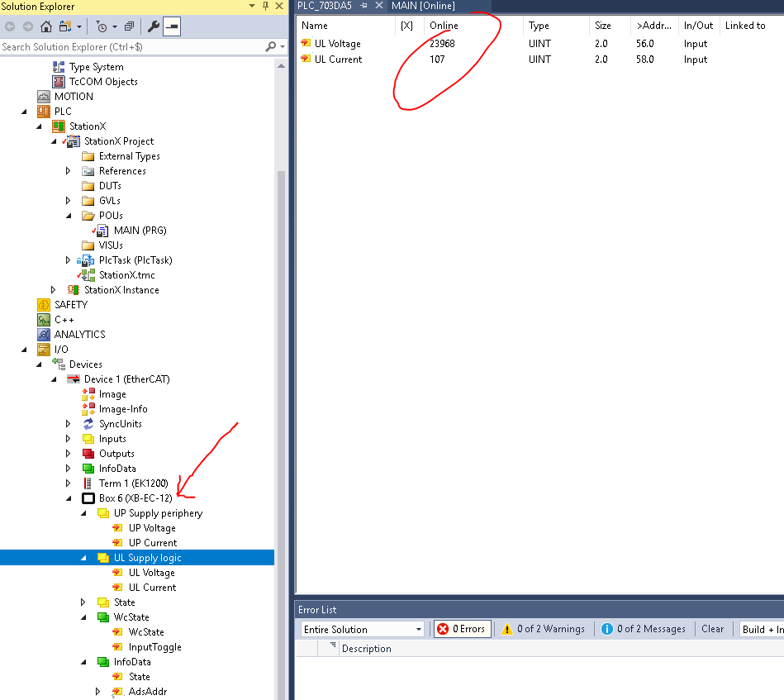
Task: Click the search magnifier icon
Action: pyautogui.click(x=270, y=46)
